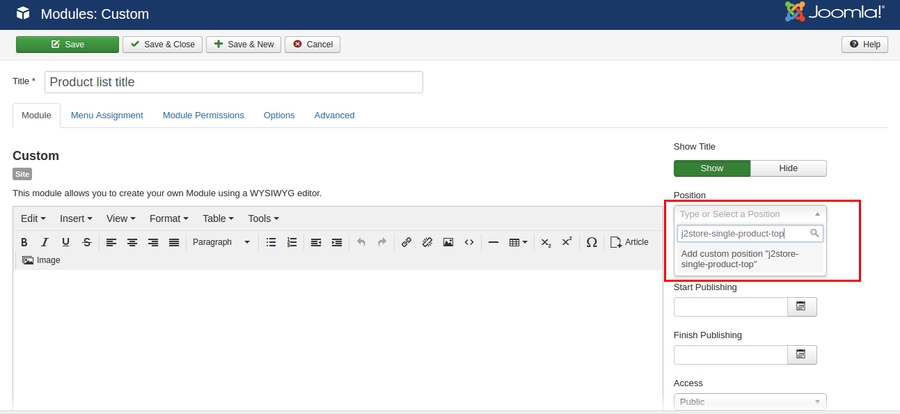The height and width of the screenshot is (414, 900).
Task: Click the module Title input field
Action: 233,82
